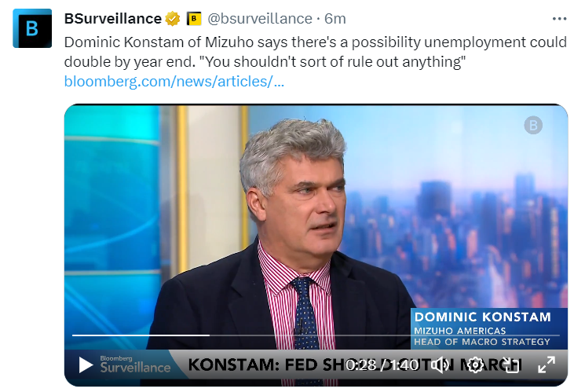Viewport: 574px width, 392px height.
Task: Open the bloomberg.com article link
Action: pyautogui.click(x=174, y=81)
